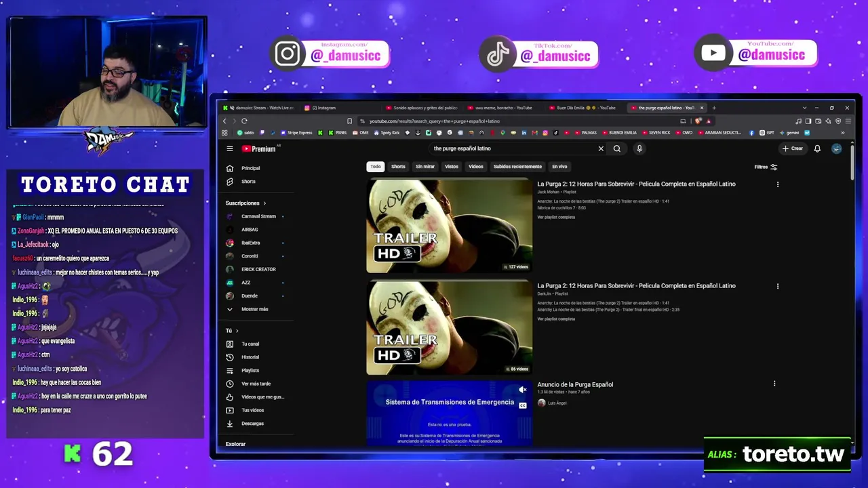Open Ver playlist completa for DarkJin playlist
The image size is (868, 488).
tap(556, 319)
